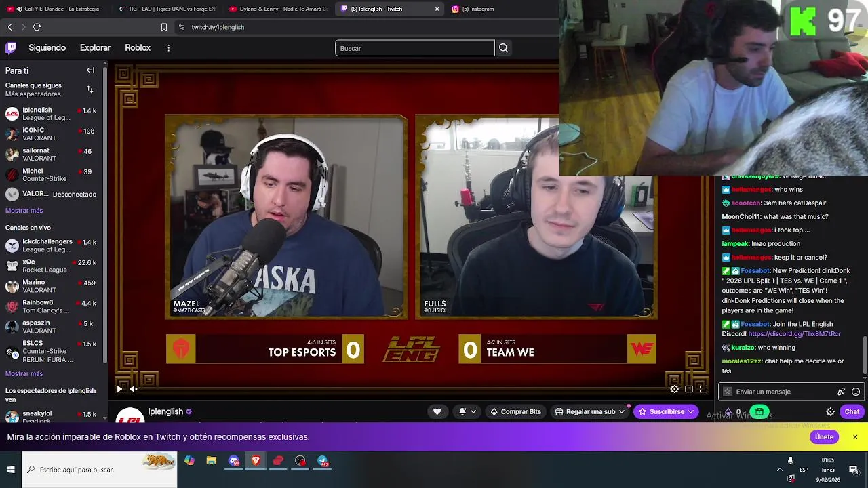Click Comprar Bits button
The width and height of the screenshot is (868, 488).
point(515,411)
